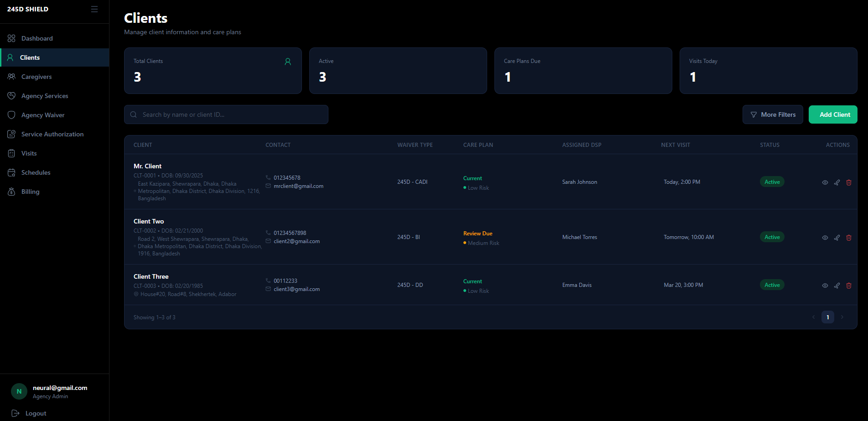The width and height of the screenshot is (868, 421).
Task: Click the WAIVER TYPE column header
Action: [x=415, y=145]
